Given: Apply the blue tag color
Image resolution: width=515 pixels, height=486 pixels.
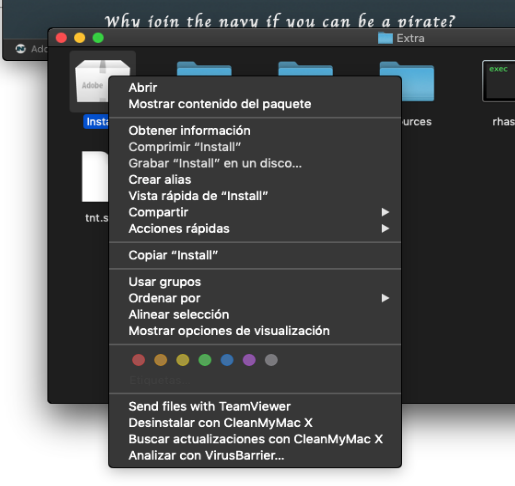Looking at the screenshot, I should [227, 360].
